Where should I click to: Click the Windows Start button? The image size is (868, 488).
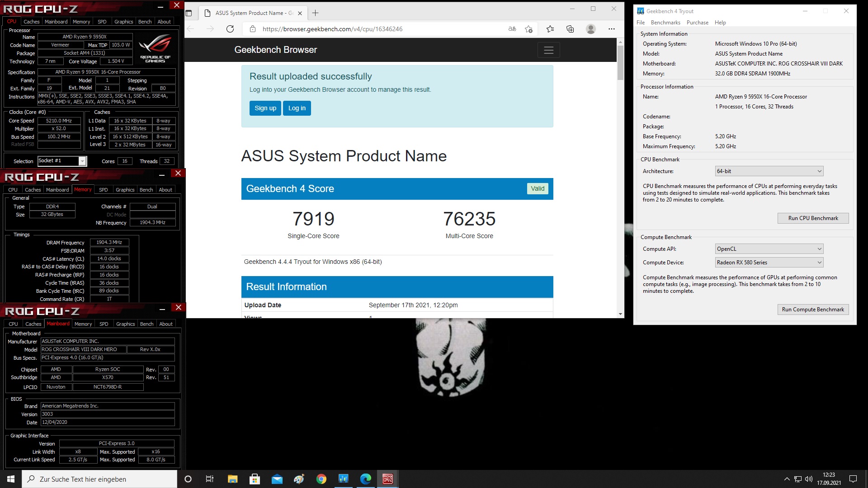point(11,479)
